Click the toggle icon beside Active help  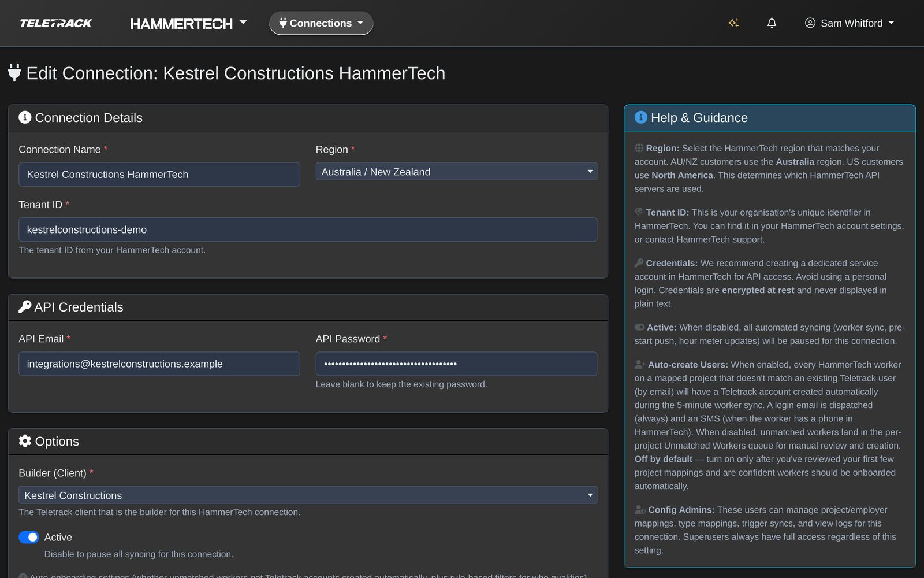click(640, 327)
